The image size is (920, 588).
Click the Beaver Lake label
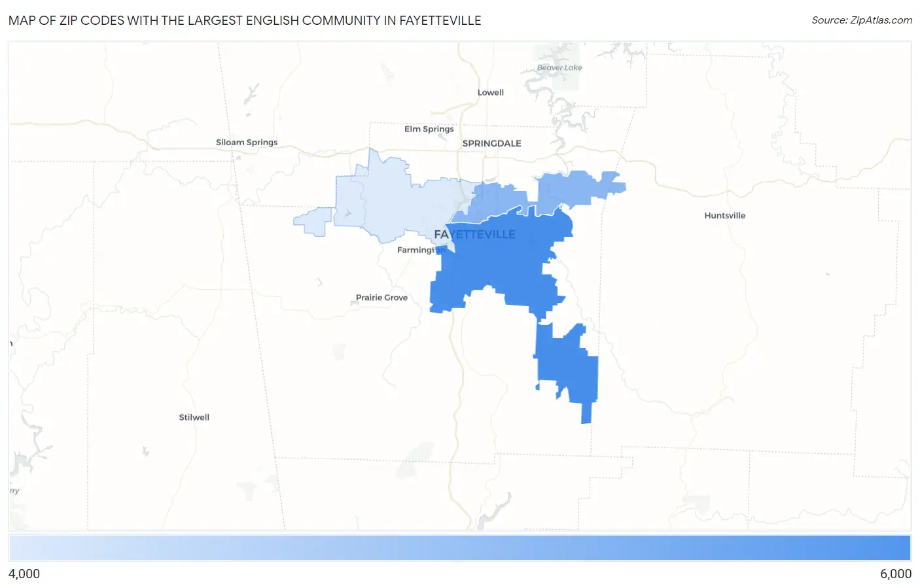pos(559,67)
